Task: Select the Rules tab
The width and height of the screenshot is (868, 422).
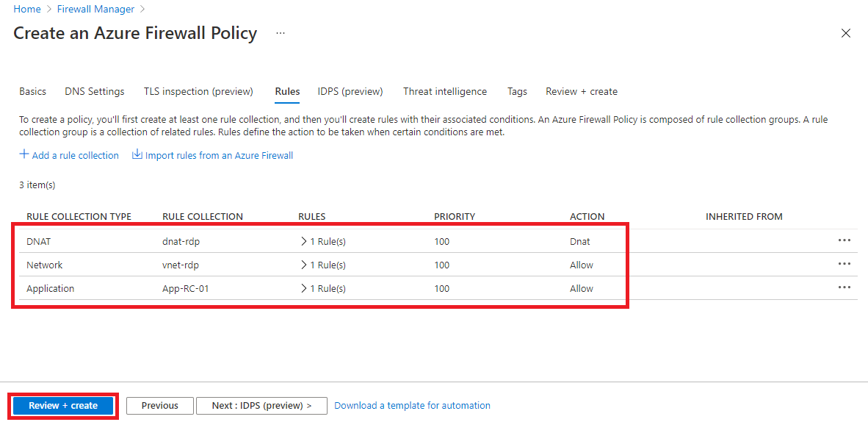Action: point(287,91)
